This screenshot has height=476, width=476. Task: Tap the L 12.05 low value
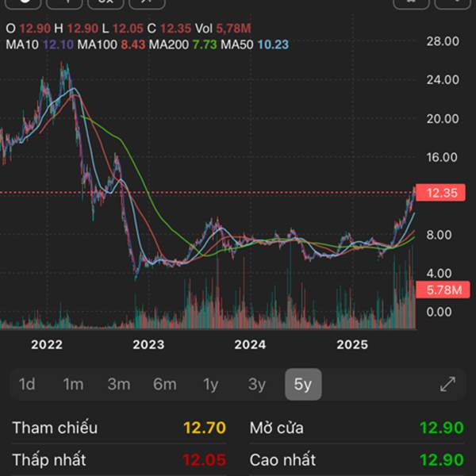click(123, 29)
